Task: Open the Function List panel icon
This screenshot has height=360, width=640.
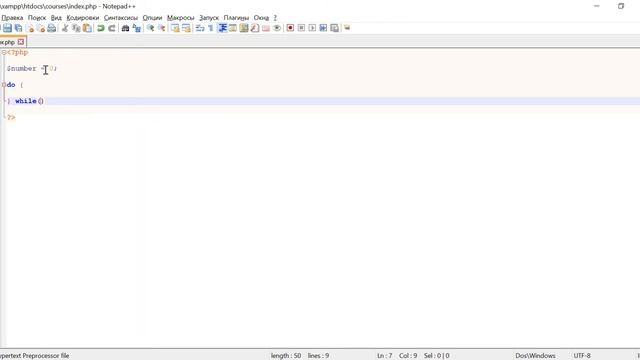Action: tap(255, 28)
